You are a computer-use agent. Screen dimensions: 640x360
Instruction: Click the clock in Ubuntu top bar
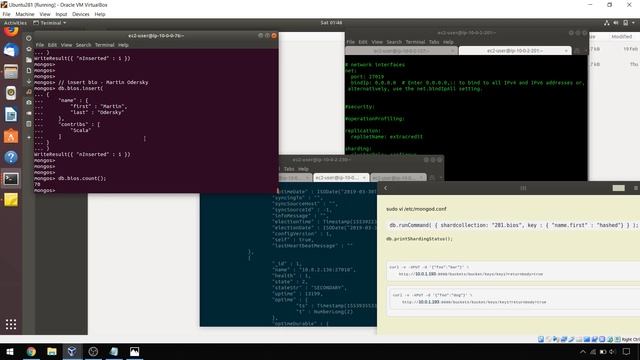[x=331, y=23]
